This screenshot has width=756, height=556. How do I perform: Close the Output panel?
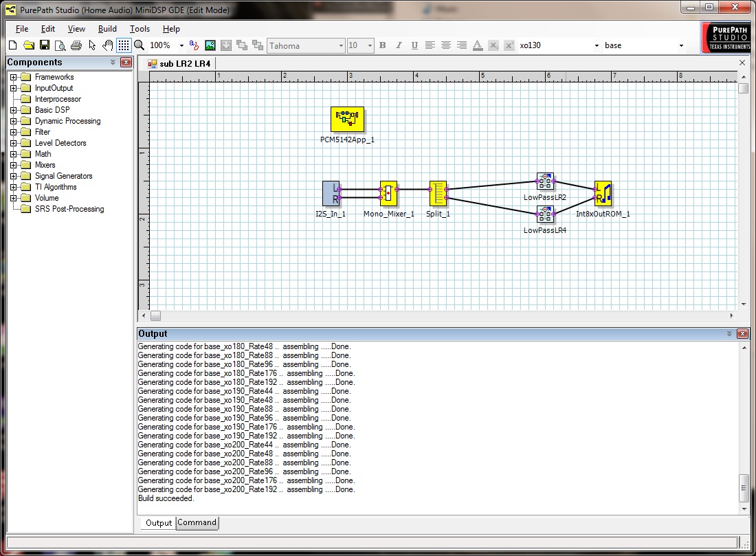[x=742, y=334]
